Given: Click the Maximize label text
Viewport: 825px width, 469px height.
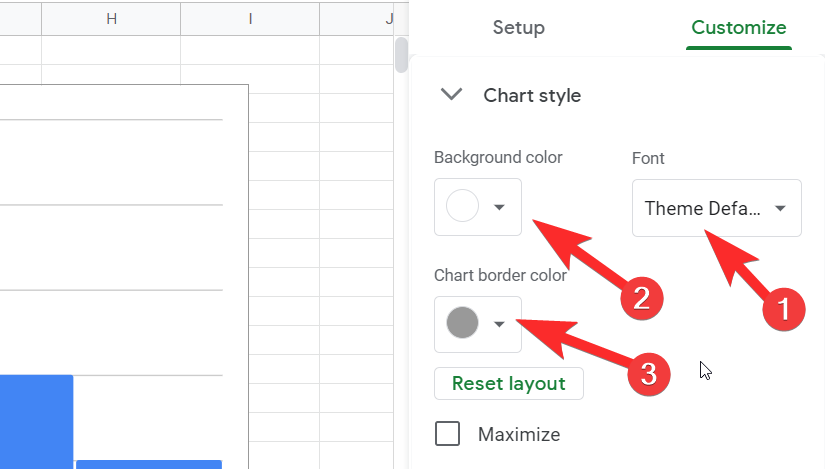Looking at the screenshot, I should pyautogui.click(x=518, y=435).
